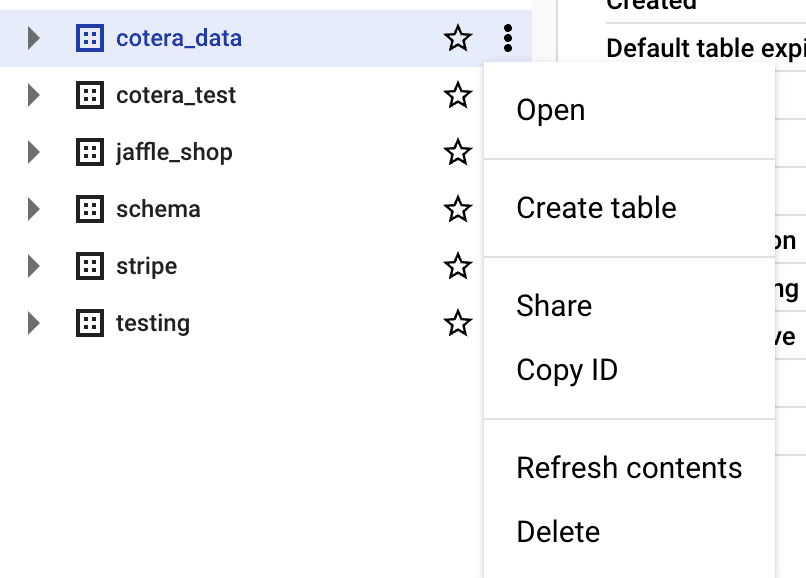Viewport: 806px width, 578px height.
Task: Star the cotera_data dataset
Action: coord(458,39)
